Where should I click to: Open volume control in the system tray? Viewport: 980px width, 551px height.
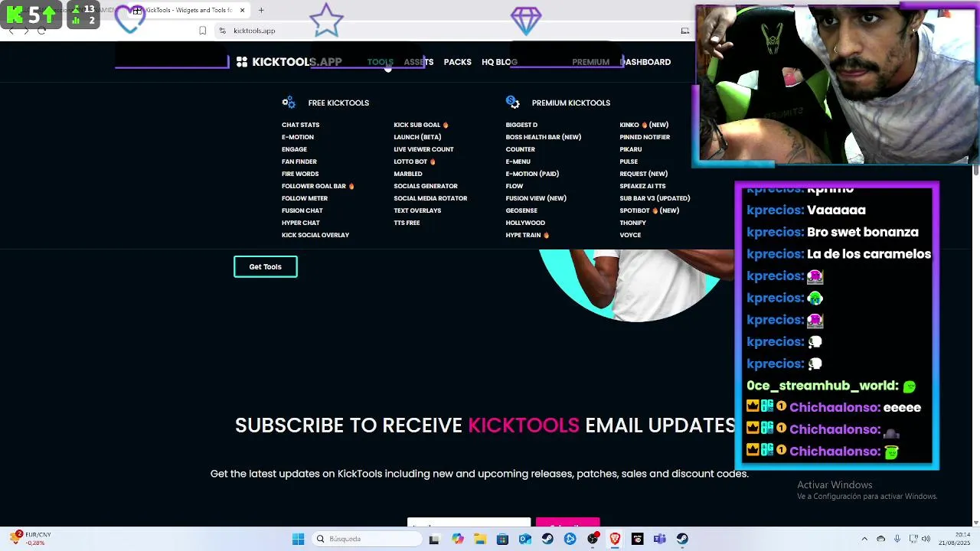(926, 539)
